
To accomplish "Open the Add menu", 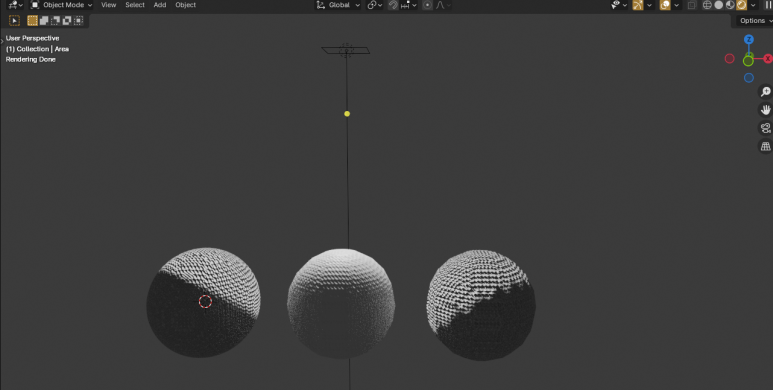I will tap(160, 5).
